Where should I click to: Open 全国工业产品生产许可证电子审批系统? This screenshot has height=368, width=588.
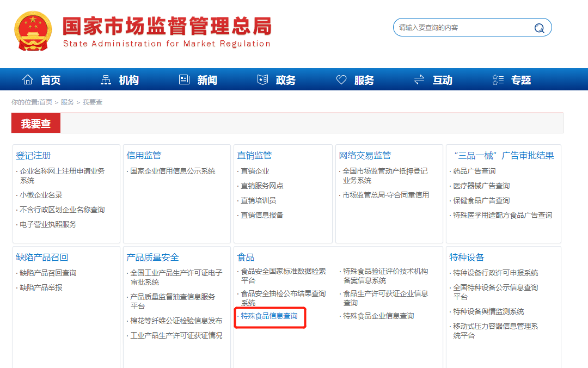point(176,277)
